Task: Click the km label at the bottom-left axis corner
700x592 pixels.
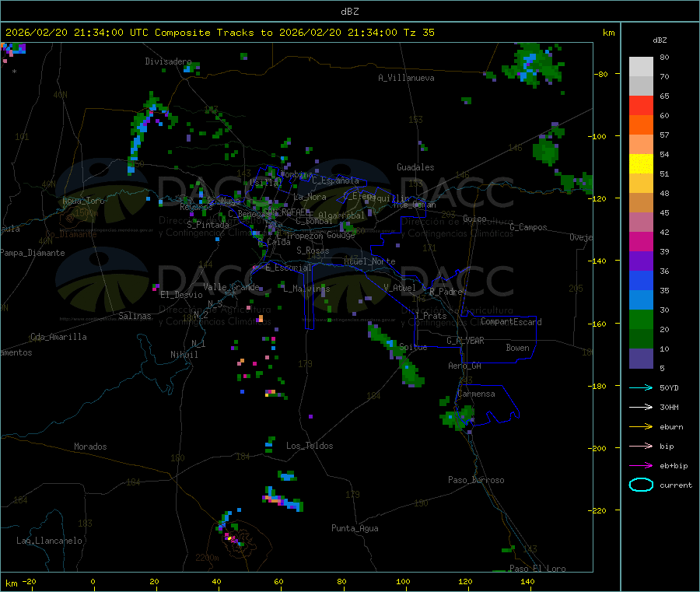Action: click(11, 583)
